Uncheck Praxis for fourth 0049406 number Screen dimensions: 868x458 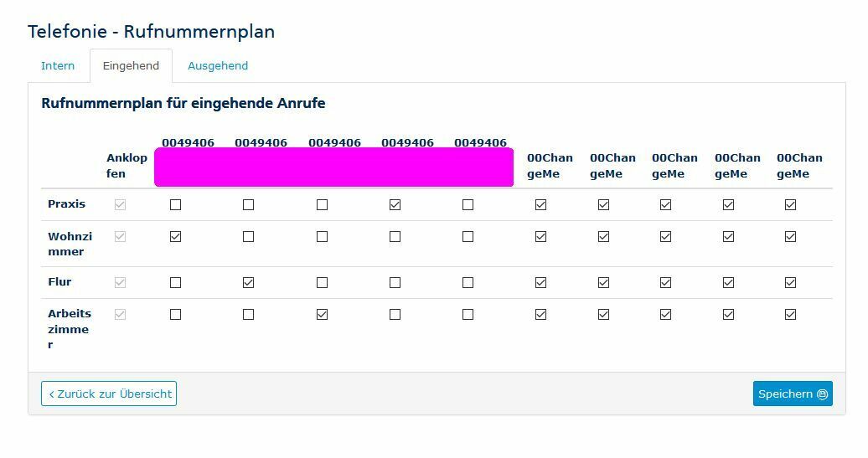tap(395, 204)
